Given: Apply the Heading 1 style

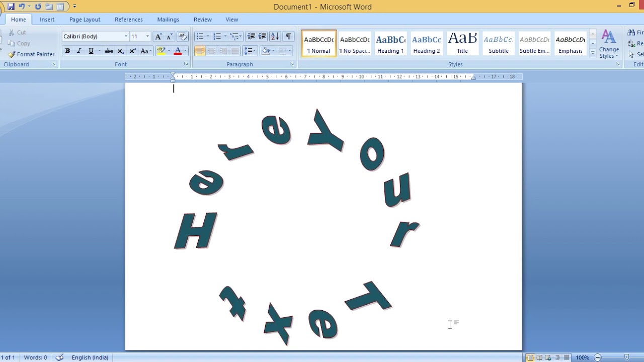Looking at the screenshot, I should click(x=390, y=44).
